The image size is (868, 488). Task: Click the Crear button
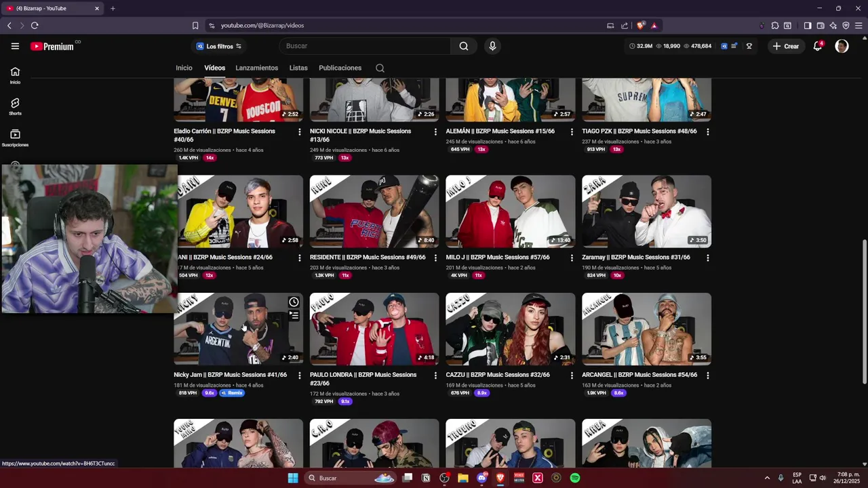tap(785, 46)
